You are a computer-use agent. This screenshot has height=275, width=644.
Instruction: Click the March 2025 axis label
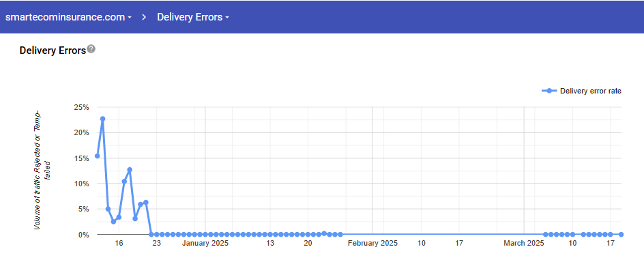click(524, 244)
